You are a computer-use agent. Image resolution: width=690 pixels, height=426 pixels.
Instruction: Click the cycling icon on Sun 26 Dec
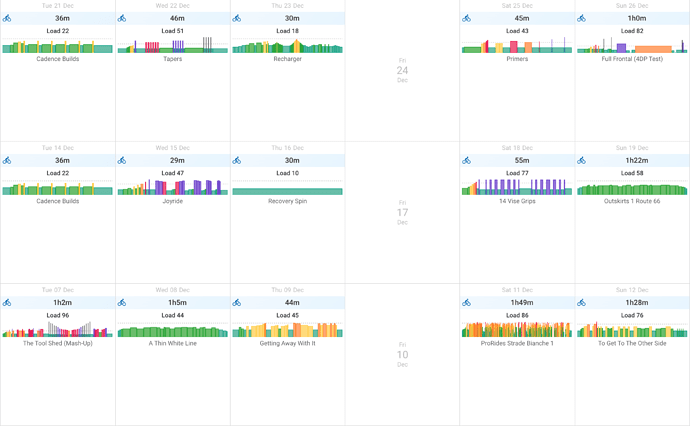coord(581,18)
